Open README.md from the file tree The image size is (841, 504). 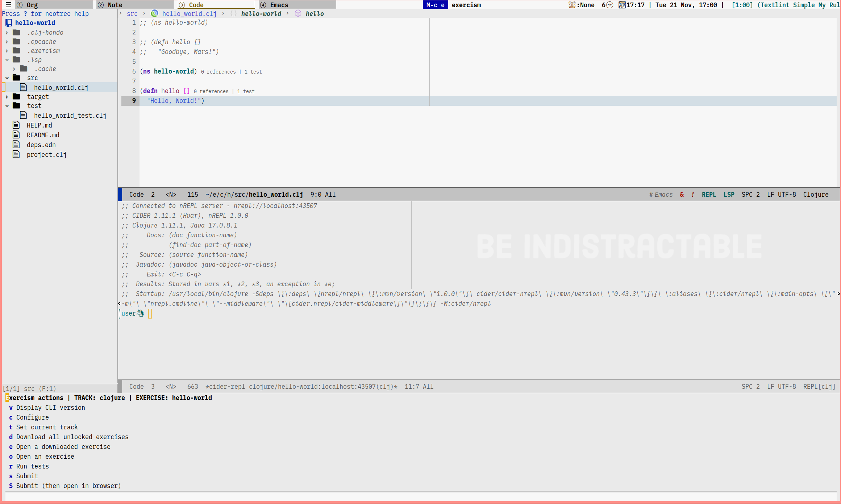click(43, 135)
